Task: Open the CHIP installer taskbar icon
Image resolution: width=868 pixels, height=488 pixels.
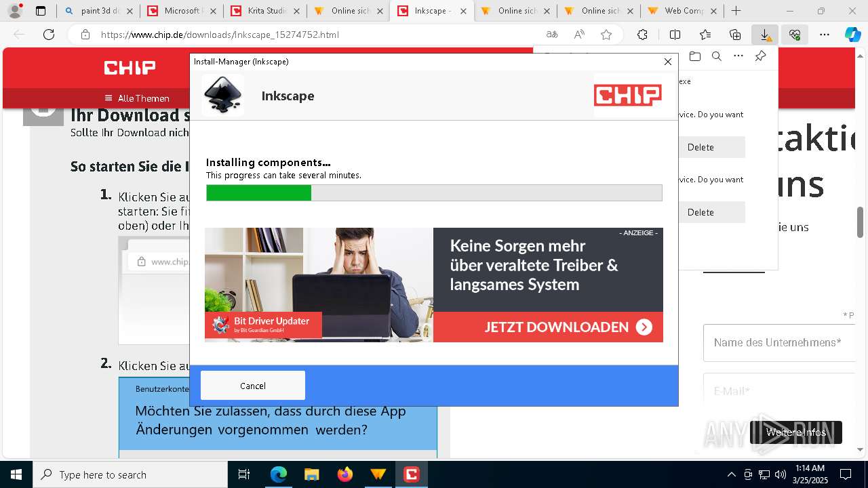Action: click(411, 474)
